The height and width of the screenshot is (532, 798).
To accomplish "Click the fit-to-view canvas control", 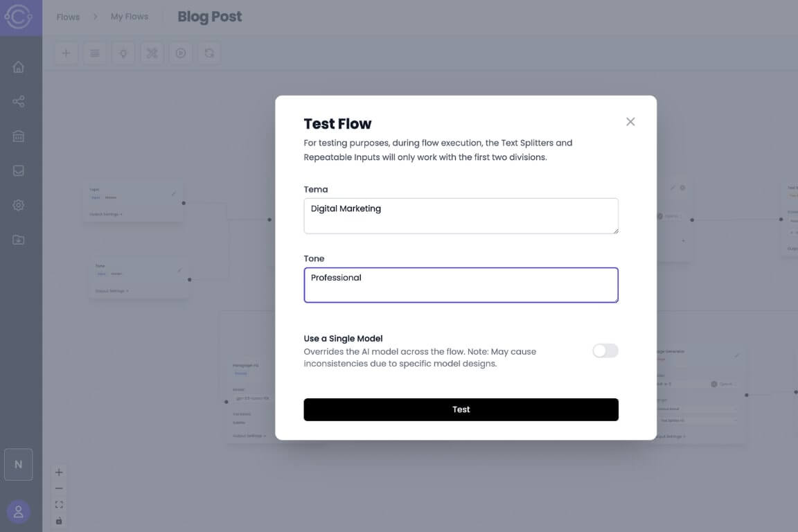I will (x=59, y=504).
